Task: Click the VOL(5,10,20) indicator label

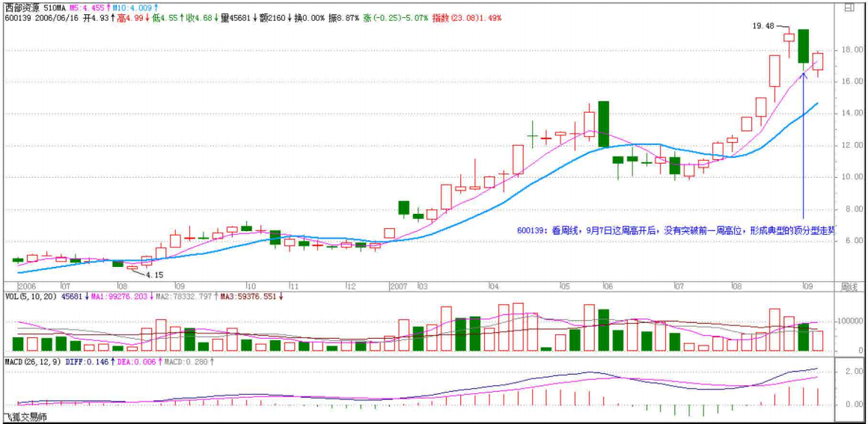Action: (x=30, y=296)
